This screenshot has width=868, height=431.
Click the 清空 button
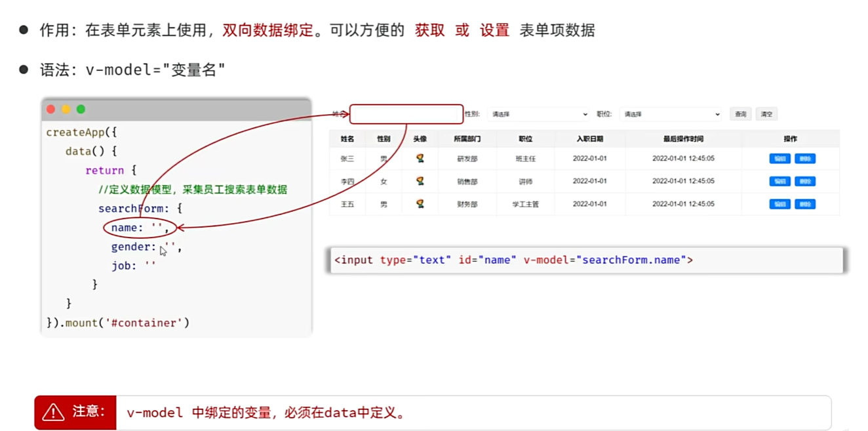(x=766, y=114)
